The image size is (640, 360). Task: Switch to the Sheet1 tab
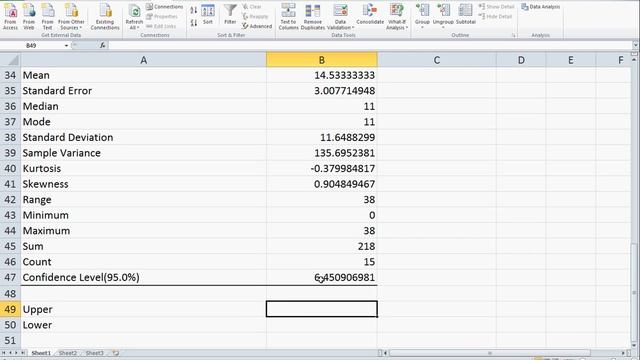click(41, 353)
